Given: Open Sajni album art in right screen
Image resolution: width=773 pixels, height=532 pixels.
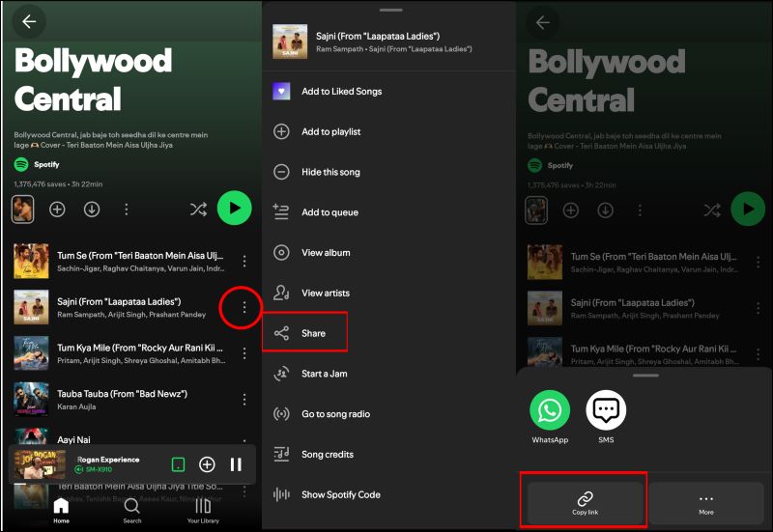Looking at the screenshot, I should click(545, 308).
